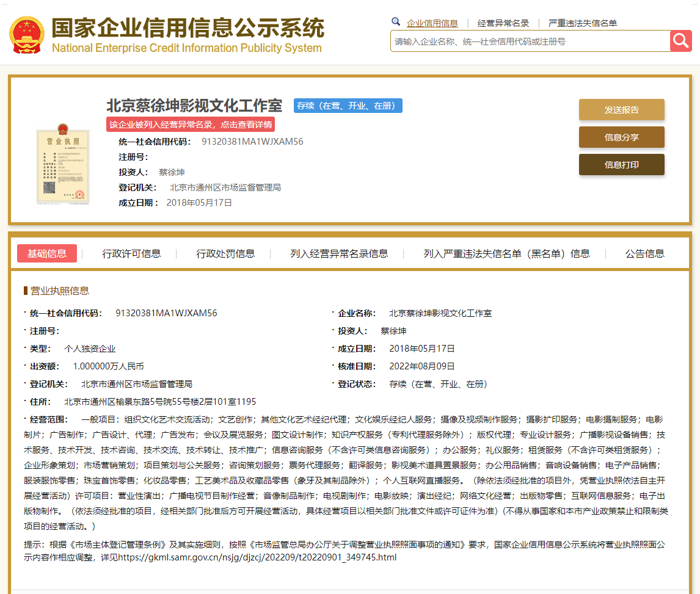Click the 存续（在营、开业、在册） status badge
The image size is (700, 594).
point(348,106)
